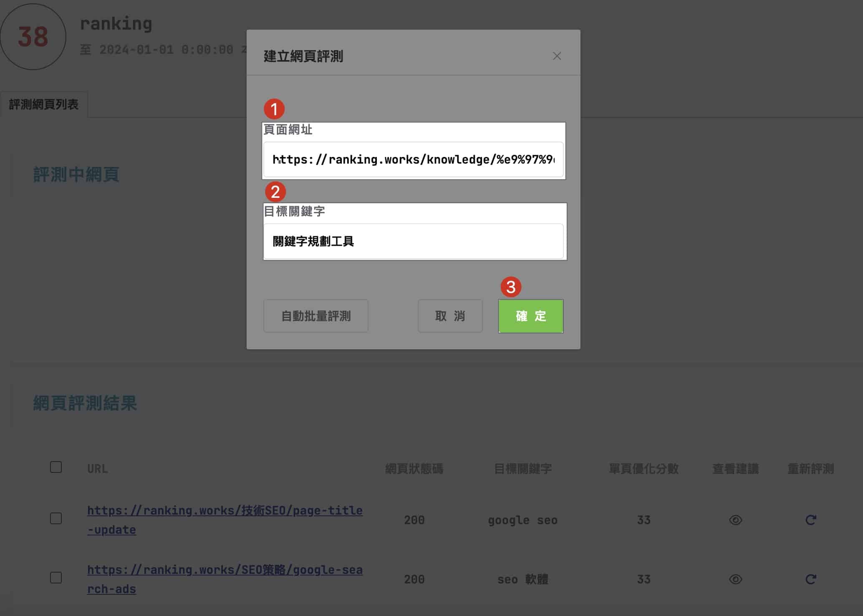Re-evaluate refresh icon for google-search-ads row
This screenshot has height=616, width=863.
tap(810, 579)
